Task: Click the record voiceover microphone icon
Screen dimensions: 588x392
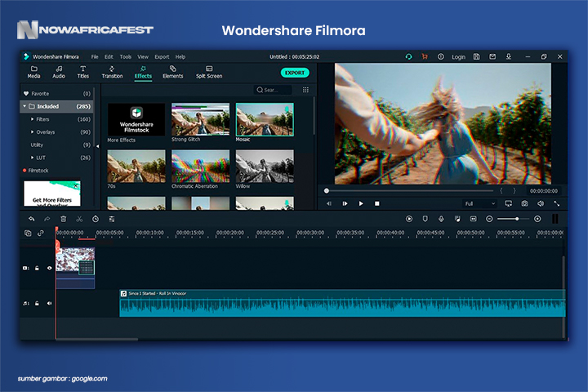Action: coord(441,219)
